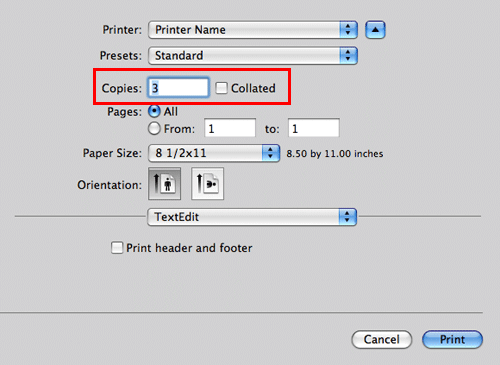Click the From start page field

[x=230, y=128]
